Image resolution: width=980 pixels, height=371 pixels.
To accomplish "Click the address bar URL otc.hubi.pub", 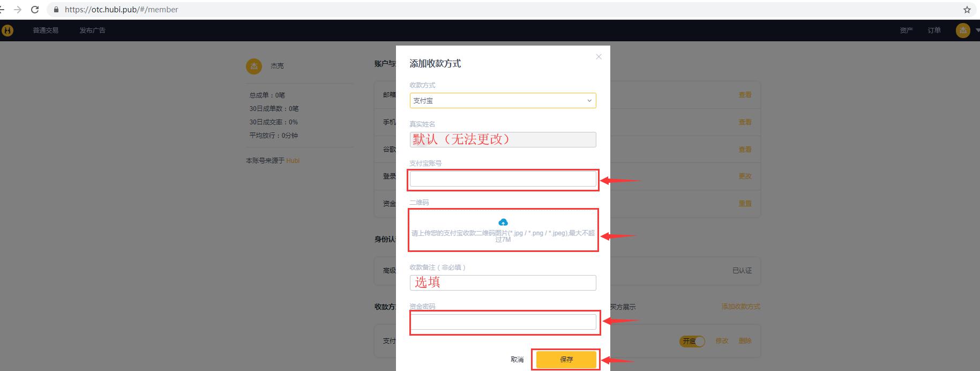I will (x=122, y=10).
